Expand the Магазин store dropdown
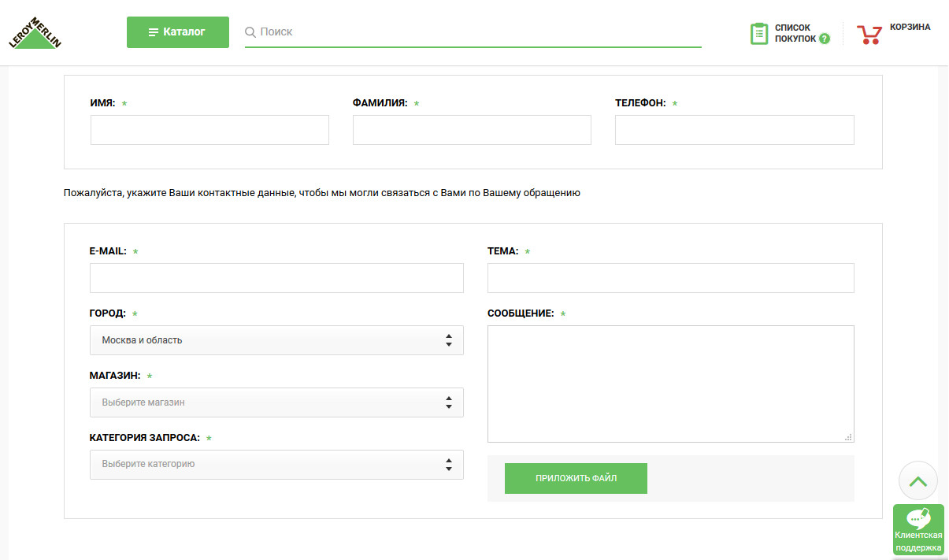Viewport: 949px width, 560px height. tap(276, 402)
